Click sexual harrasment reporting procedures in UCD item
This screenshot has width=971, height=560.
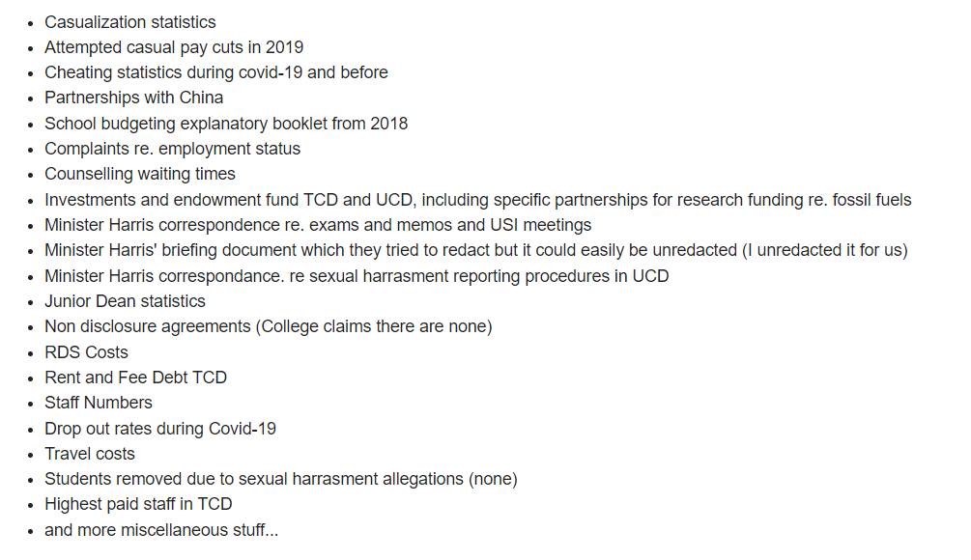(x=357, y=276)
